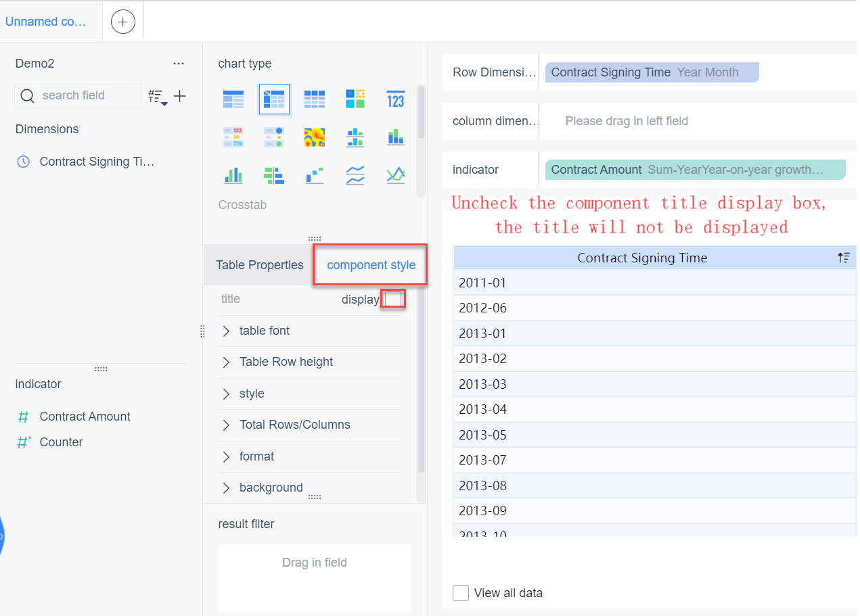Image resolution: width=860 pixels, height=616 pixels.
Task: Pick the bidirectional comparison bar chart icon
Action: (x=274, y=176)
